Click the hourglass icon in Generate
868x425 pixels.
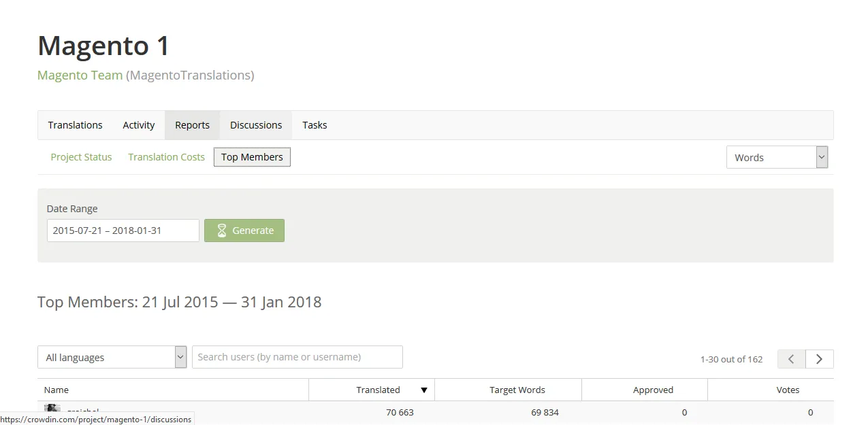click(x=221, y=231)
